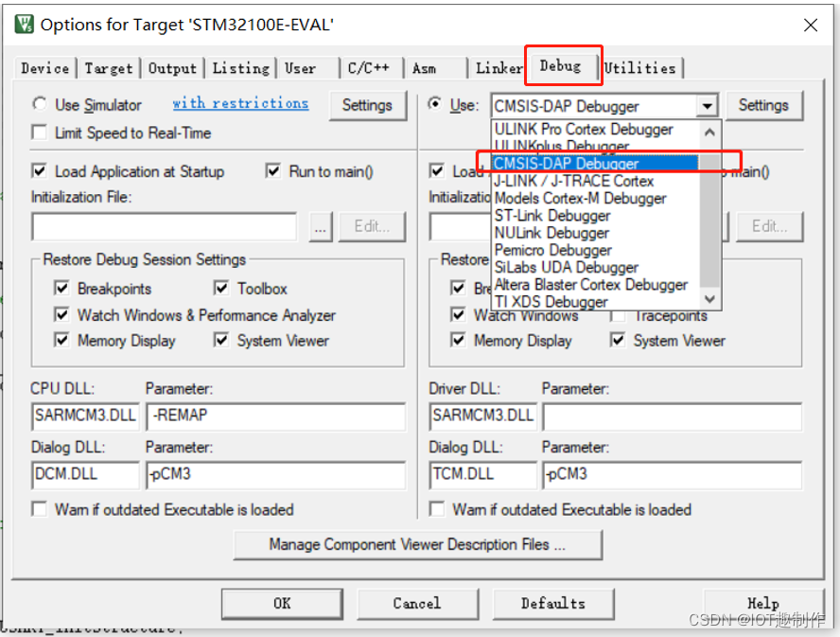Choose Models Cortex-M Debugger

[595, 199]
